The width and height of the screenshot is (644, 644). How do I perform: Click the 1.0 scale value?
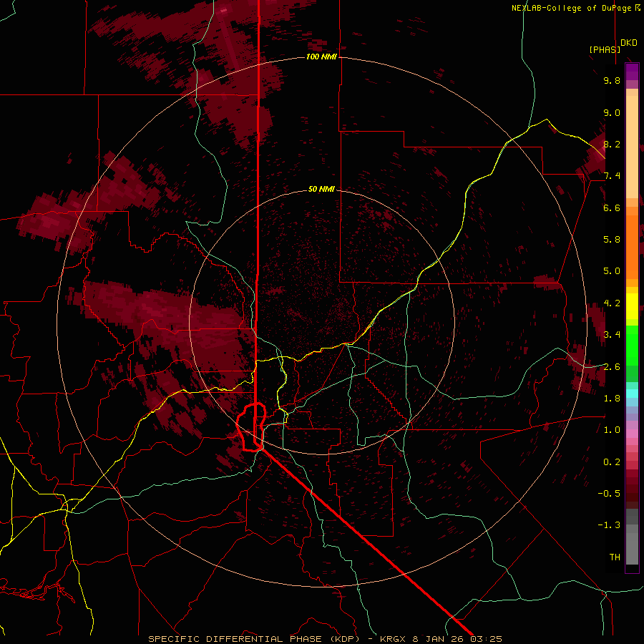612,430
